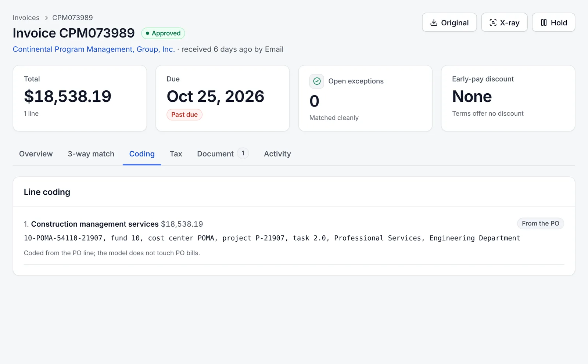Download the Original invoice

pyautogui.click(x=449, y=22)
